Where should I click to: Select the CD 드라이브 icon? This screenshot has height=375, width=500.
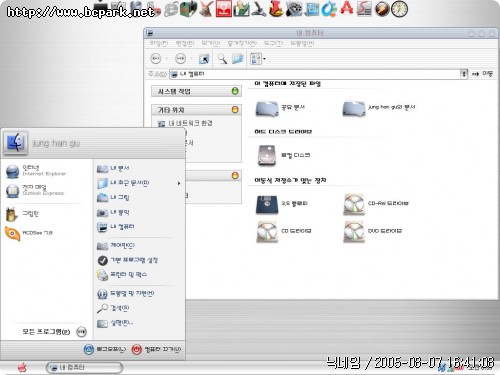pyautogui.click(x=284, y=231)
